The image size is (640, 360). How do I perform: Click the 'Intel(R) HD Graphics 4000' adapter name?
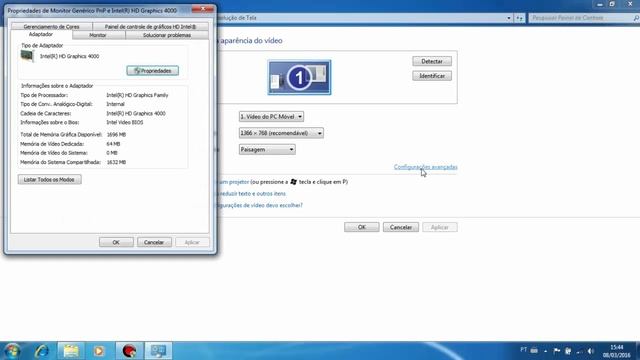point(69,56)
